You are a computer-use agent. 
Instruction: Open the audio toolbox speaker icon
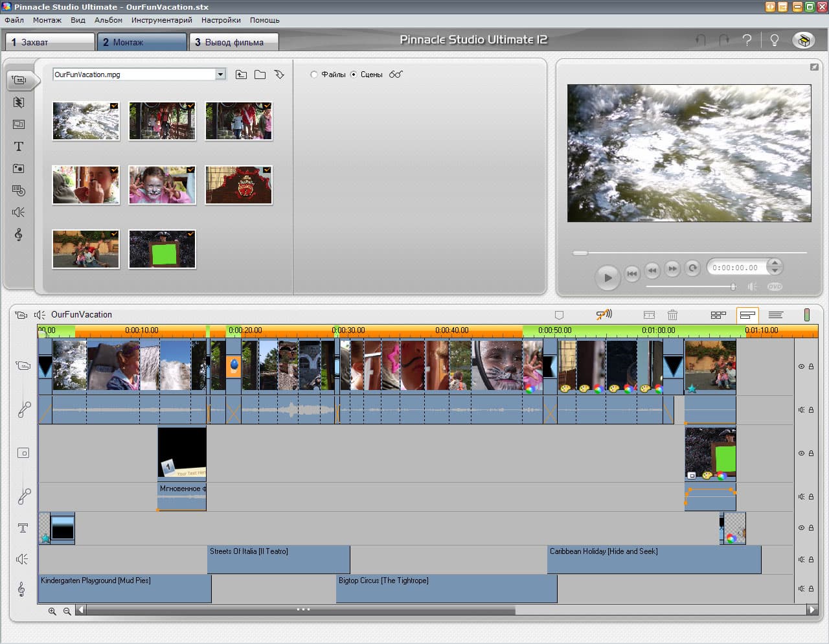tap(40, 315)
